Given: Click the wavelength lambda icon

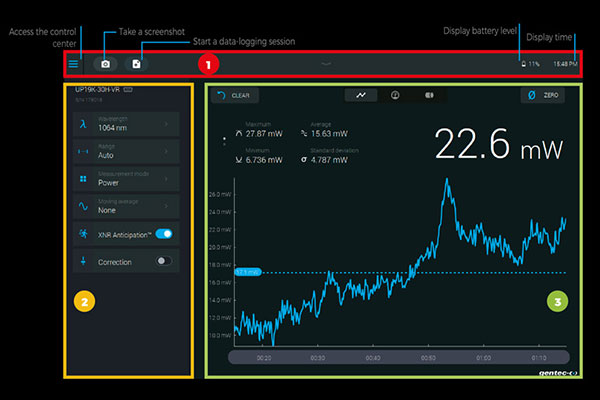Looking at the screenshot, I should point(82,125).
